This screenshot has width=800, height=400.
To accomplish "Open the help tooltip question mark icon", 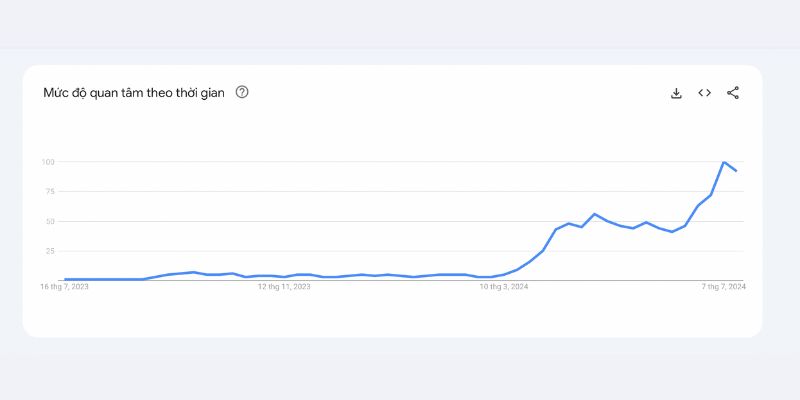I will [242, 92].
